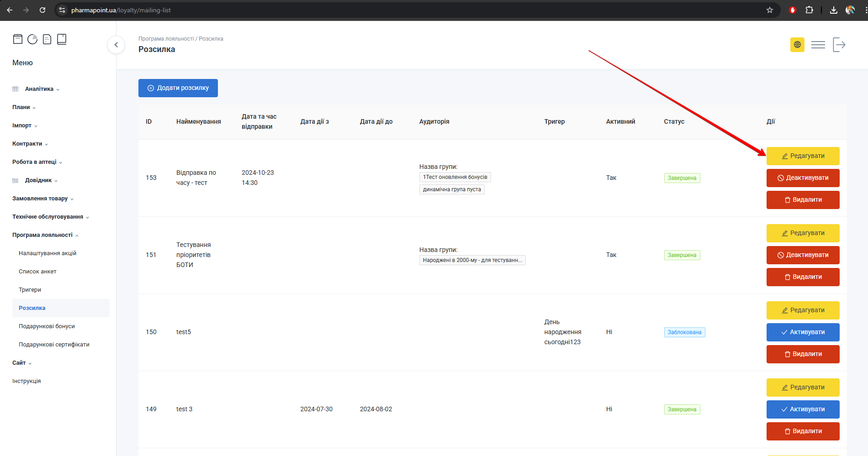Deactivate mailing 153 with Деактивувати
Image resolution: width=868 pixels, height=456 pixels.
[803, 178]
